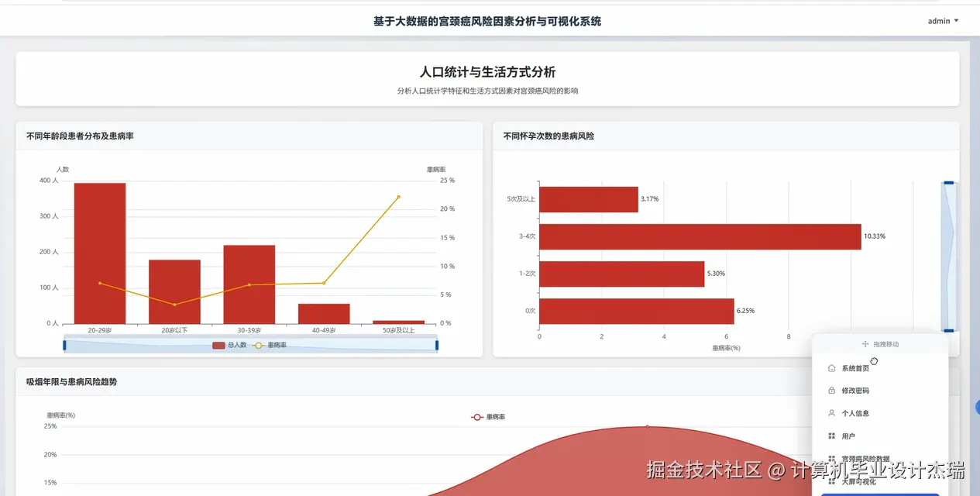Click the 0次 horizontal bar

coord(637,311)
